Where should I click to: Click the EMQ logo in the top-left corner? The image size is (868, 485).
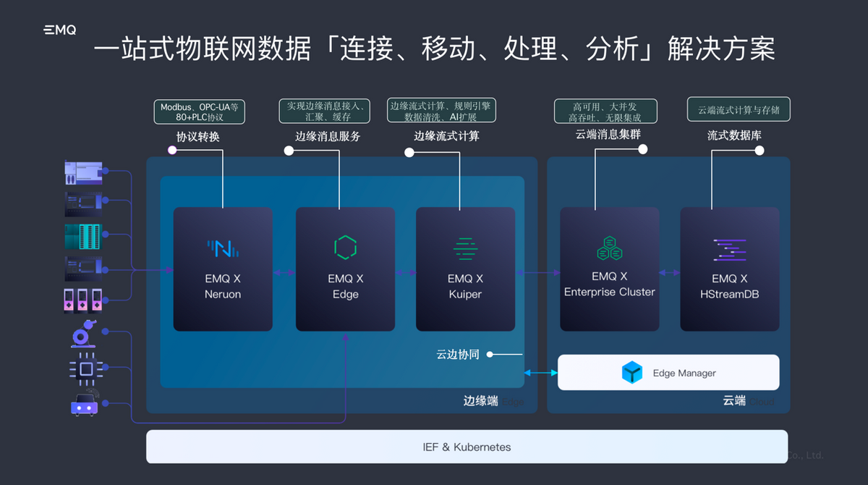coord(59,30)
